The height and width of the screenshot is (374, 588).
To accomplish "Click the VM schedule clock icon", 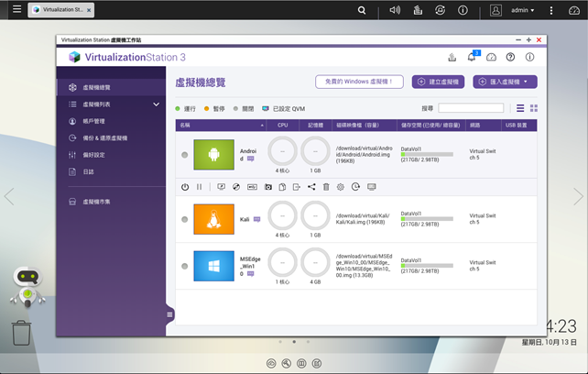I will [355, 187].
